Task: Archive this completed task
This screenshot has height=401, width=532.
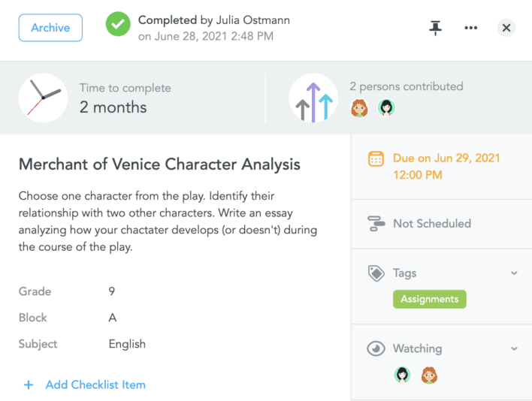Action: 50,28
